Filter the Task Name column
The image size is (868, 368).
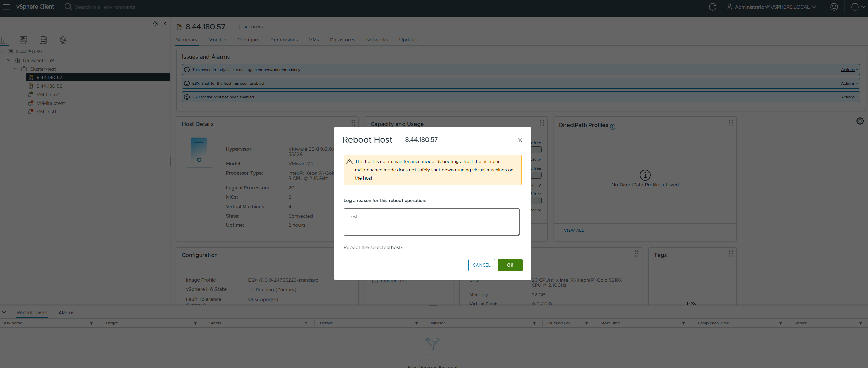(x=91, y=323)
